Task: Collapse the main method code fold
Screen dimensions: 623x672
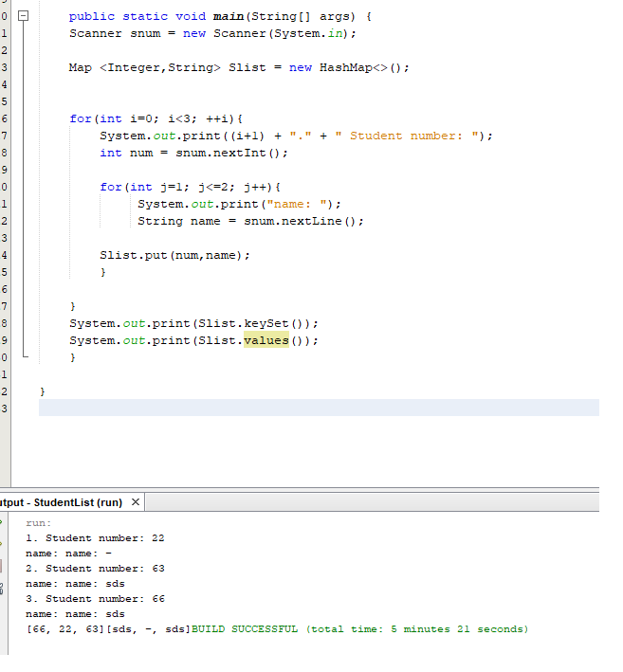Action: pyautogui.click(x=23, y=16)
